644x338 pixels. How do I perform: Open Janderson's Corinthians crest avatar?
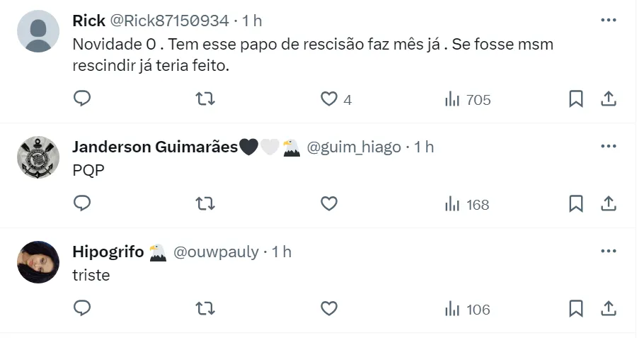[x=38, y=157]
